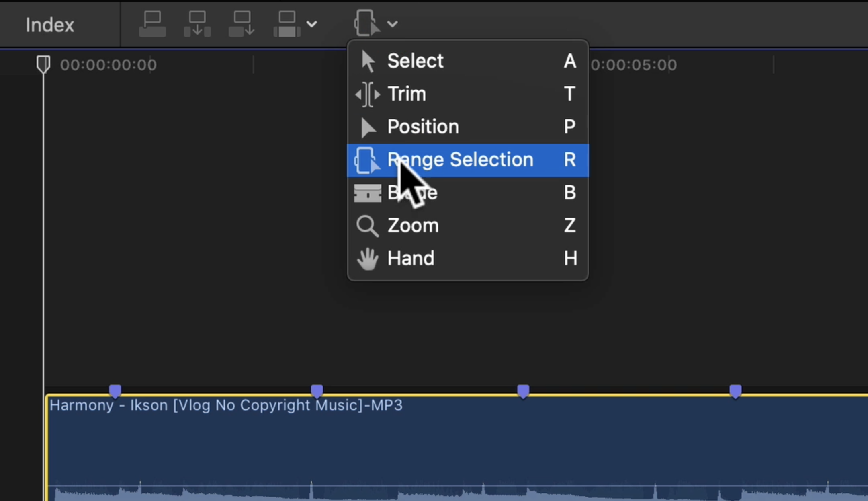Open the edit mode chevron beside the overwrite icon

coord(312,24)
